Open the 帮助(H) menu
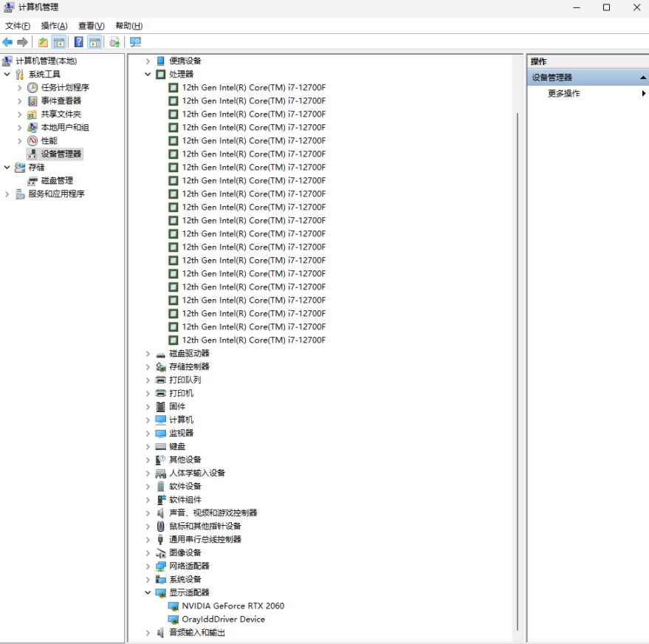Viewport: 649px width, 644px height. tap(128, 26)
